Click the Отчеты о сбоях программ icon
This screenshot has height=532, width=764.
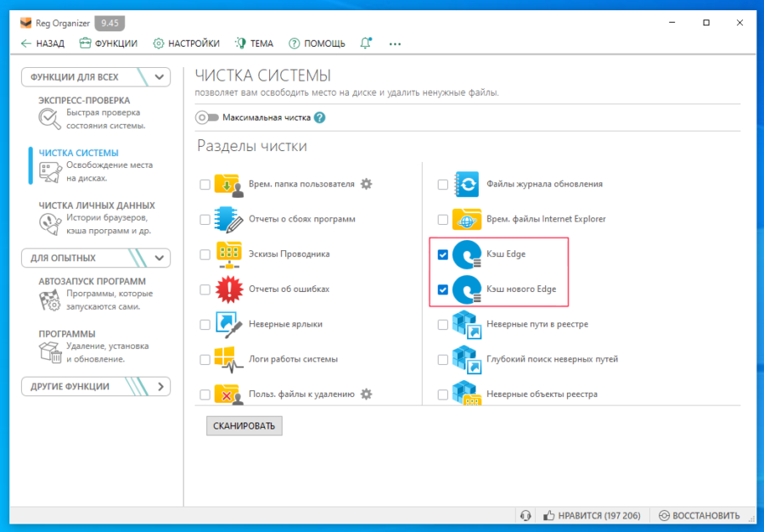(228, 220)
